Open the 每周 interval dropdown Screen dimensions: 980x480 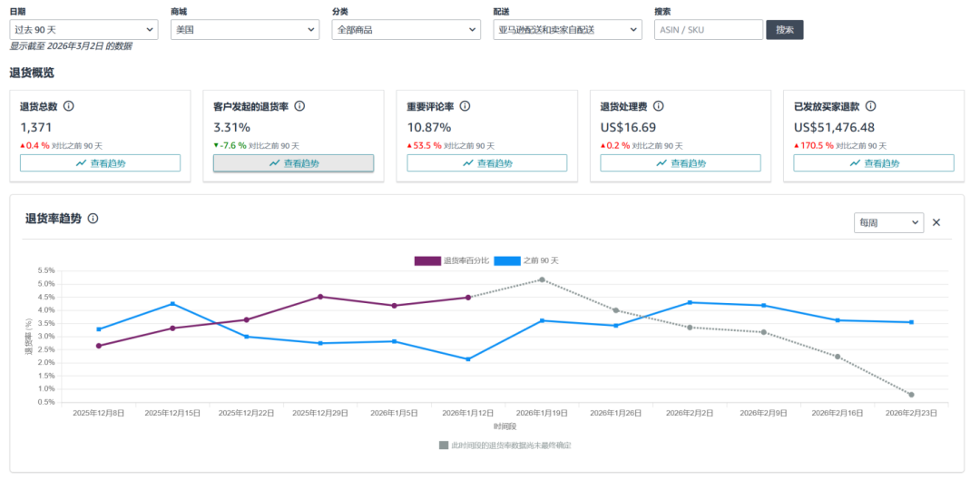[888, 222]
